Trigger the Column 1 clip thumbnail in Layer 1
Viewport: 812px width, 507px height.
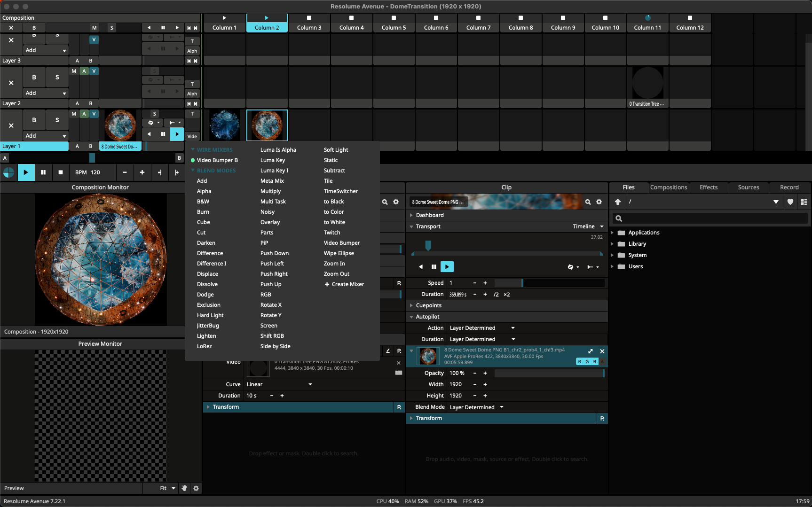click(225, 125)
